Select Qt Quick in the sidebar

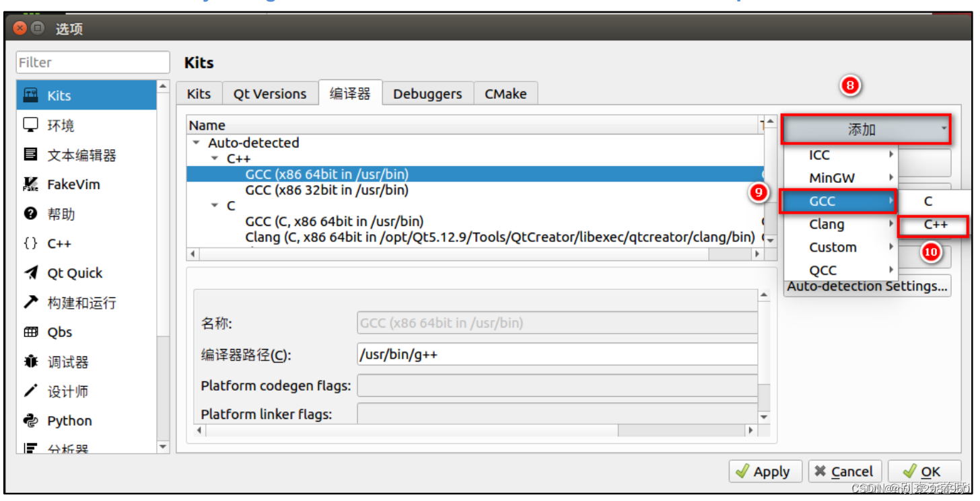point(69,272)
